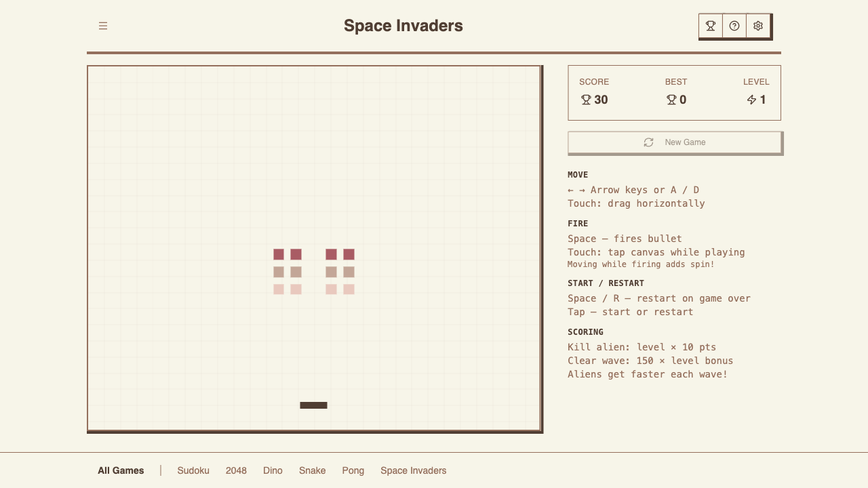Screen dimensions: 868x488
Task: Navigate to the Pong game
Action: coord(353,470)
